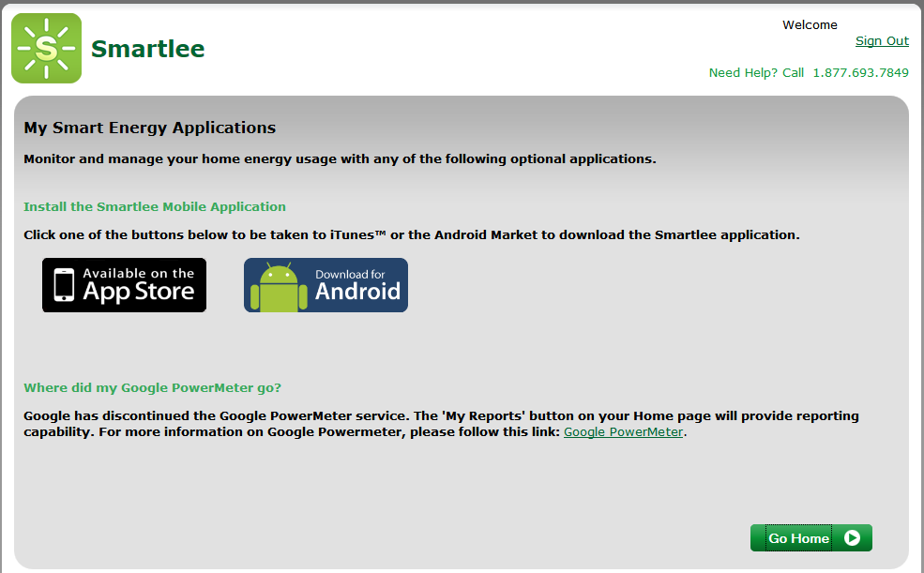Image resolution: width=924 pixels, height=573 pixels.
Task: Click the iTunes or Android Market instruction text
Action: [411, 234]
